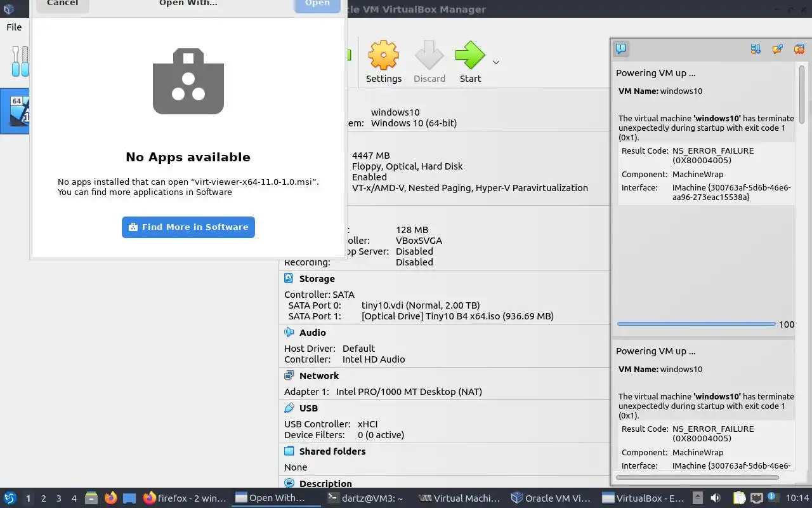Click the Network section icon

pyautogui.click(x=289, y=375)
